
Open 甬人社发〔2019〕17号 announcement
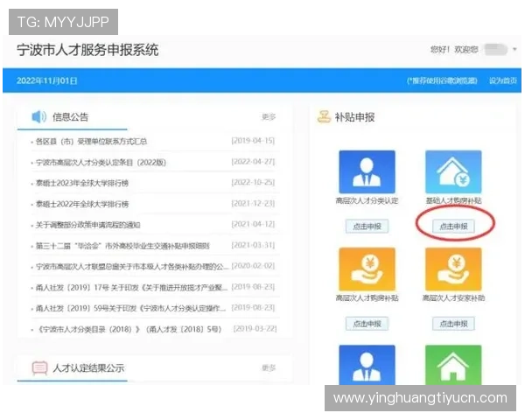(x=131, y=287)
